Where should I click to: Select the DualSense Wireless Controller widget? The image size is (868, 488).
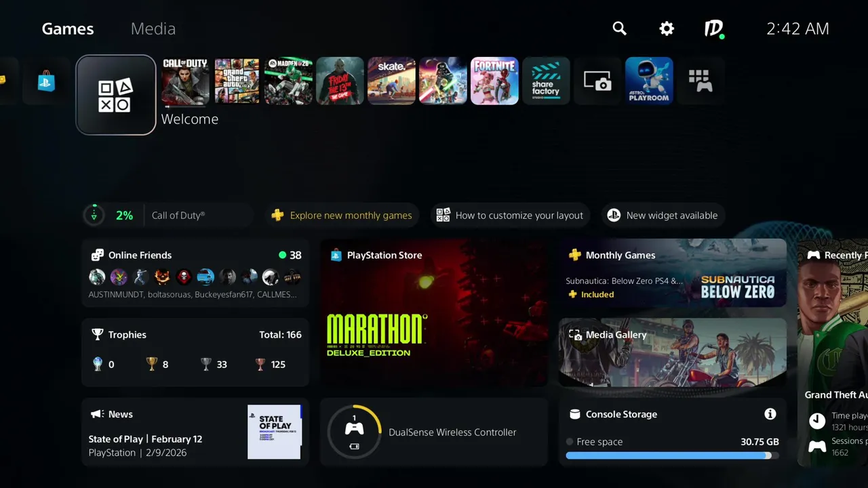pyautogui.click(x=434, y=432)
